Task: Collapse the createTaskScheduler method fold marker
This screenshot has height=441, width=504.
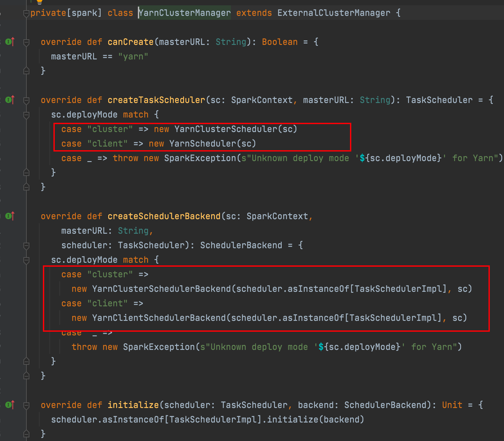Action: [x=26, y=100]
